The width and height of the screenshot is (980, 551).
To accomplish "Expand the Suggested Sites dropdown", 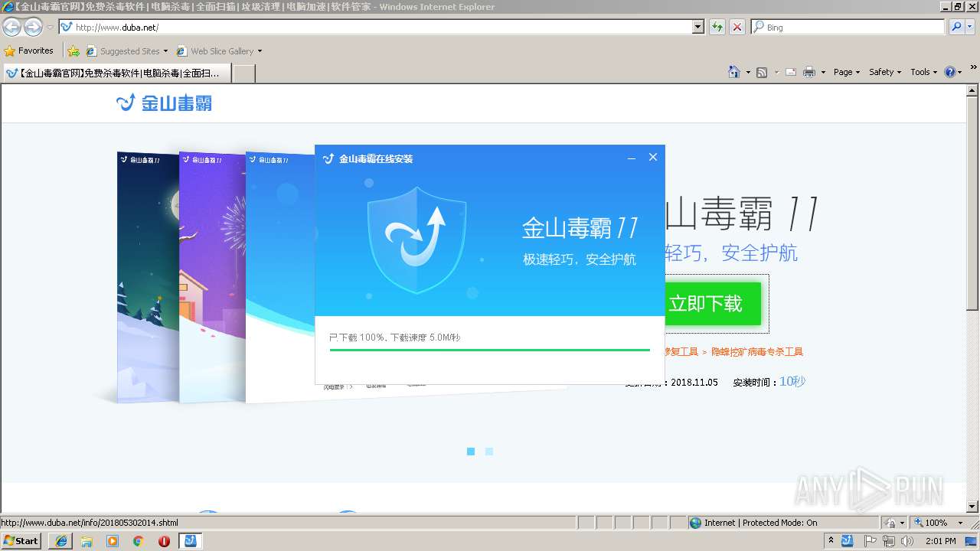I will pos(165,51).
